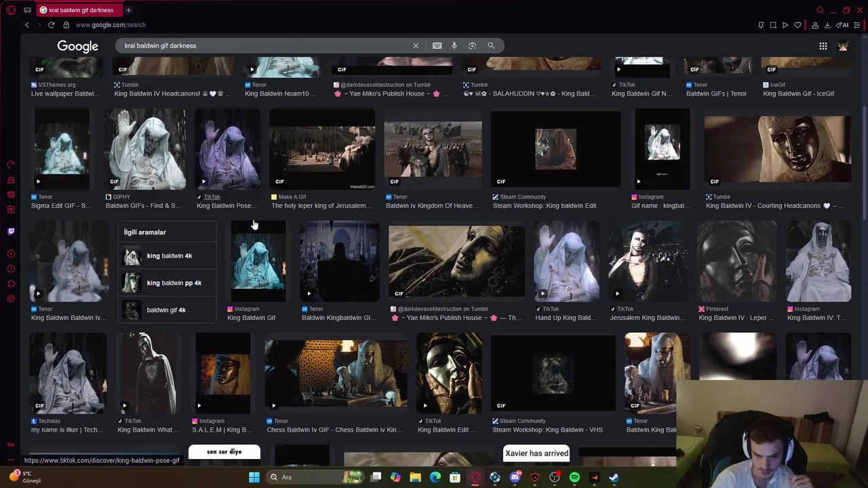Click the Google search input field

pyautogui.click(x=264, y=45)
